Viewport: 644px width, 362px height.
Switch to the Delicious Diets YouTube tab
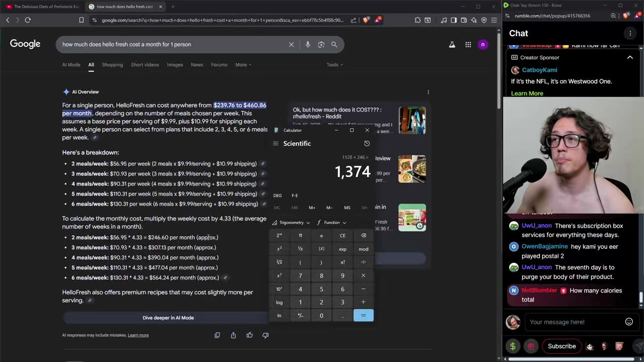pyautogui.click(x=43, y=7)
